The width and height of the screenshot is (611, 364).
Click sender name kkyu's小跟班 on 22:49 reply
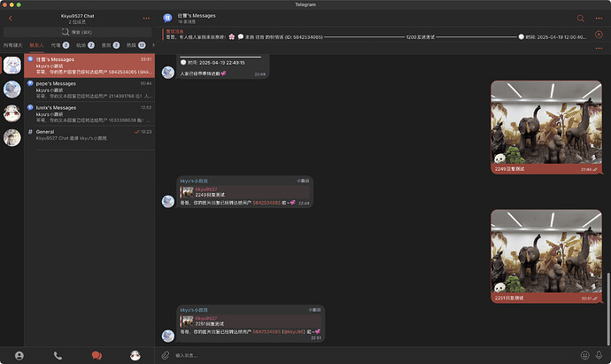click(194, 182)
